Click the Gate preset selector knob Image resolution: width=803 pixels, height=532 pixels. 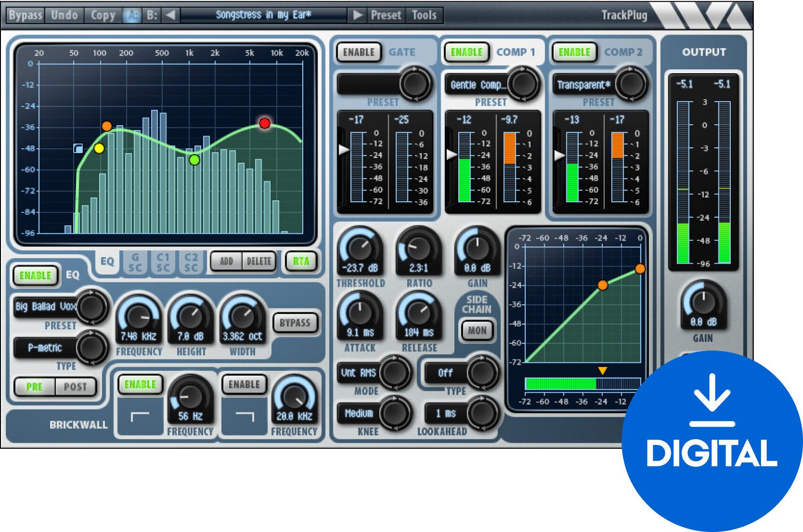click(415, 84)
